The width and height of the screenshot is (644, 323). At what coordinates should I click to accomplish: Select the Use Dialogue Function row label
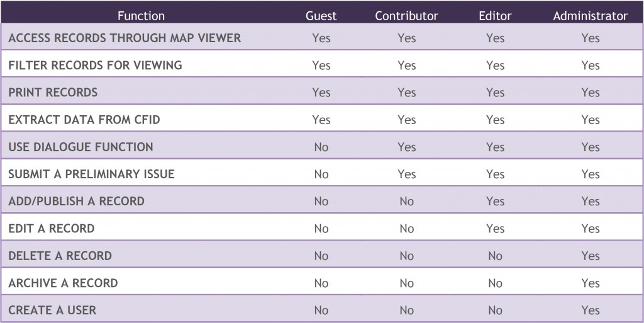click(80, 147)
